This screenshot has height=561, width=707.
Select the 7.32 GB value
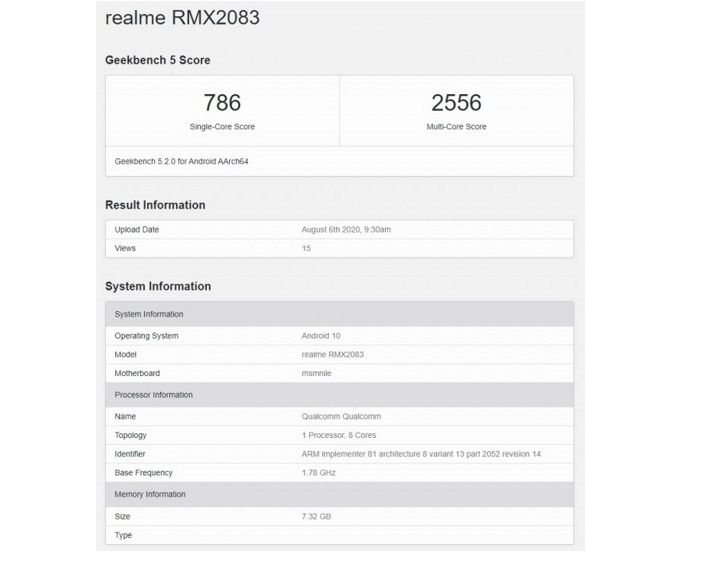(317, 516)
